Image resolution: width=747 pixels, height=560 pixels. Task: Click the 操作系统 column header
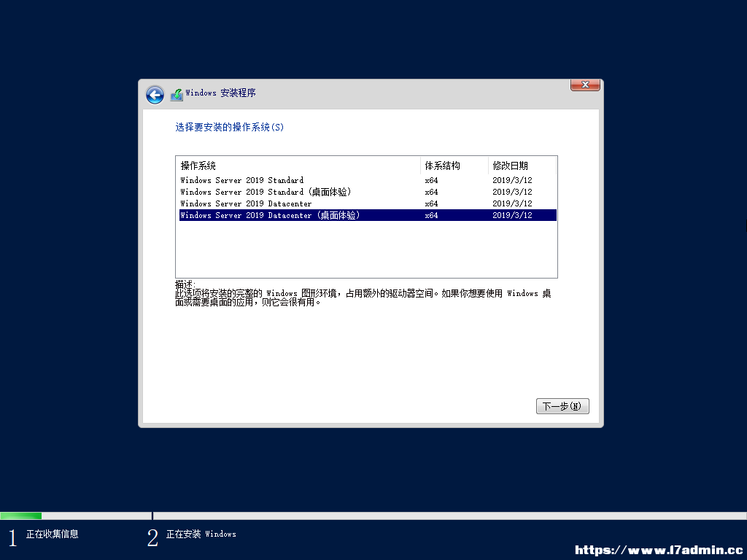point(298,166)
